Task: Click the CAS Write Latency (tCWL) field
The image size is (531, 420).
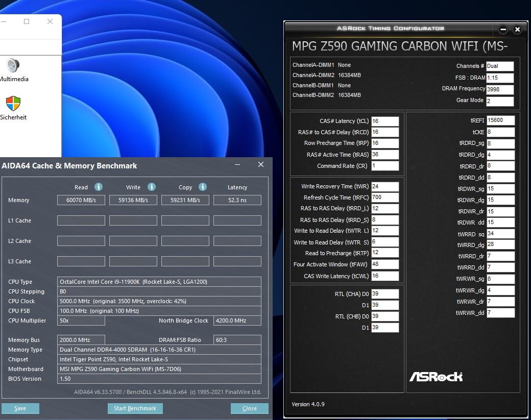Action: pyautogui.click(x=385, y=276)
